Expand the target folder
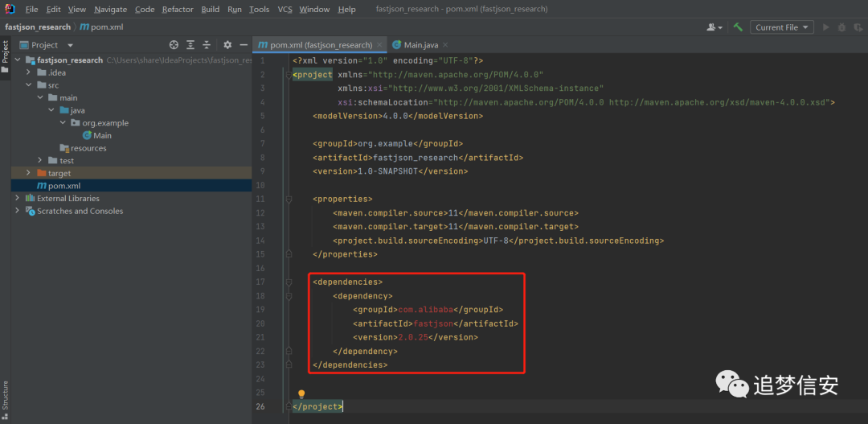Image resolution: width=868 pixels, height=424 pixels. [x=29, y=174]
